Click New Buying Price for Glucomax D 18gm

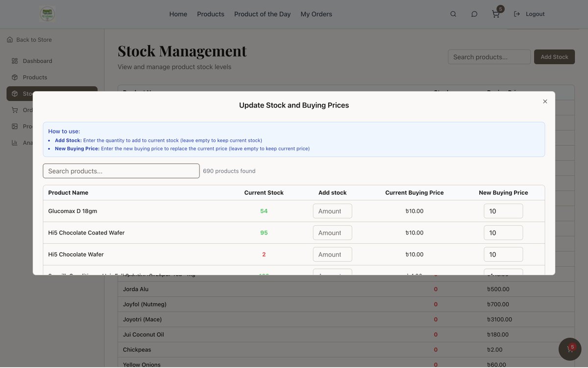click(503, 211)
